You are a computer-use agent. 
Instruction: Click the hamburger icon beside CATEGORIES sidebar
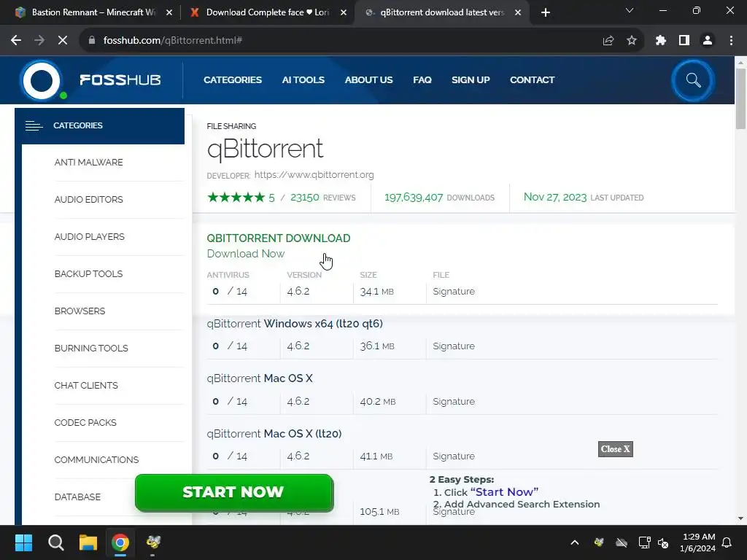pos(34,125)
